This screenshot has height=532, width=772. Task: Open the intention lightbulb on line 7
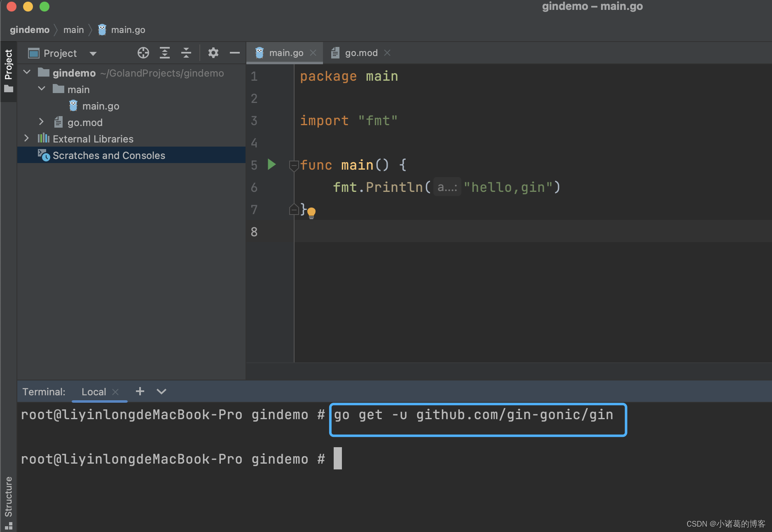pos(312,212)
